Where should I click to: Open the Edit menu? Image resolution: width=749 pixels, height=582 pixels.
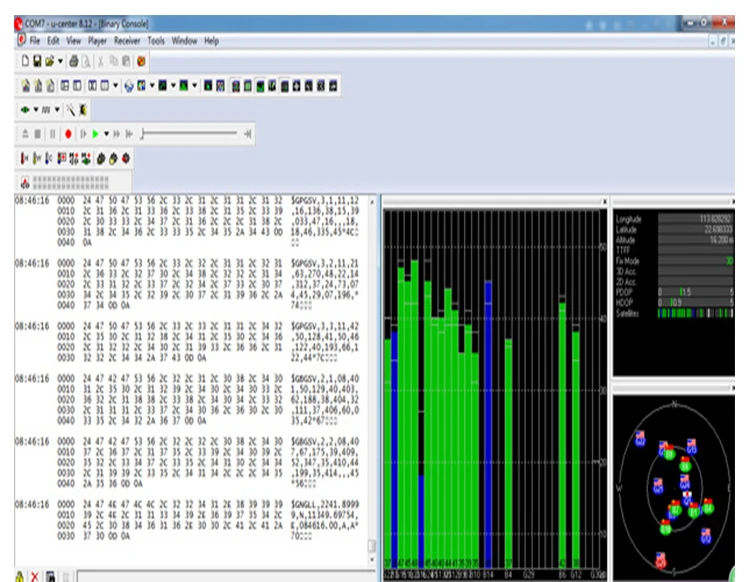point(53,41)
